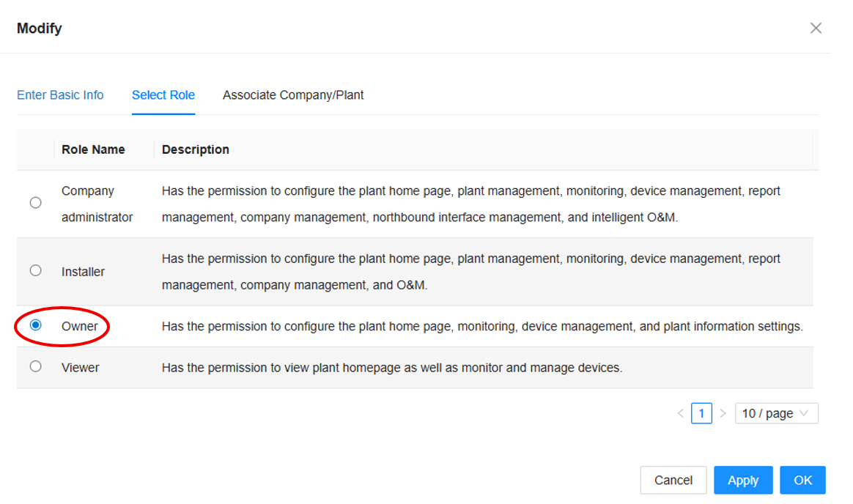Click the Role Name column header
This screenshot has height=504, width=853.
pos(93,149)
